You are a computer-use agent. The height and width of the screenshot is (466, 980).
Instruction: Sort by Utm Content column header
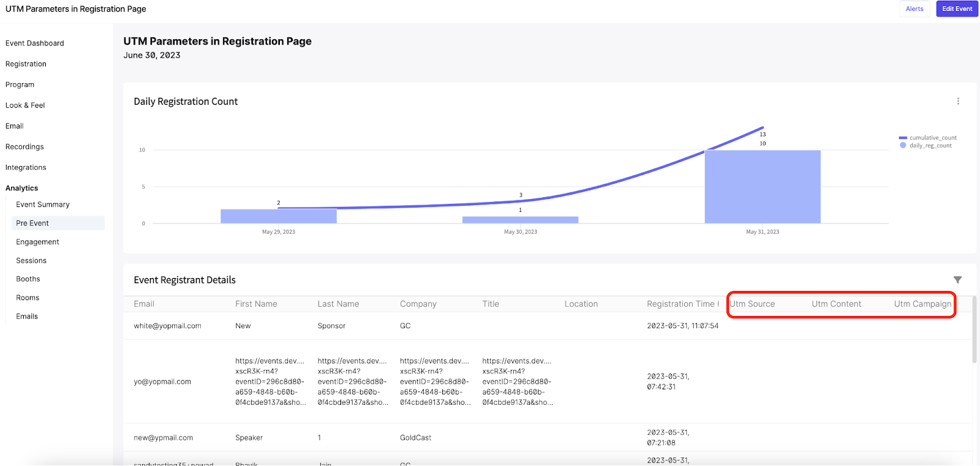[836, 304]
